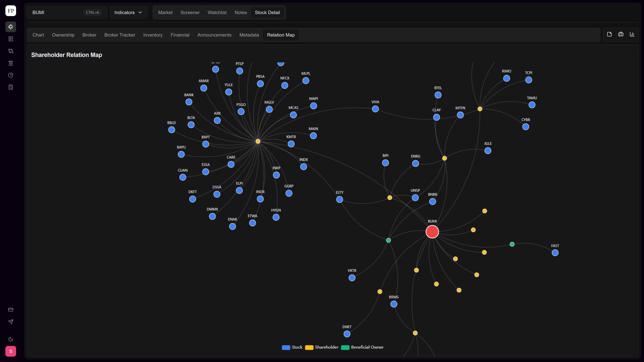Viewport: 644px width, 362px height.
Task: Open the bank building sidebar icon
Action: [x=11, y=63]
